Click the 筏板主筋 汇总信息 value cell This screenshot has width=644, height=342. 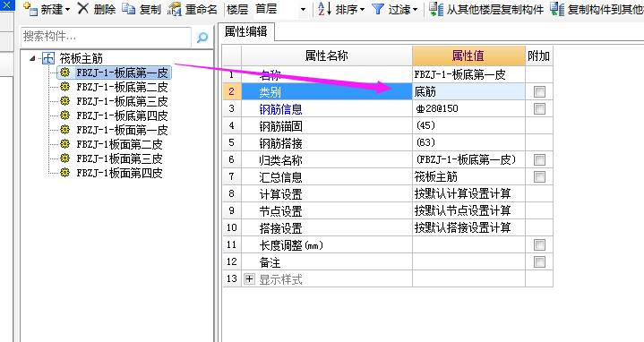[468, 177]
